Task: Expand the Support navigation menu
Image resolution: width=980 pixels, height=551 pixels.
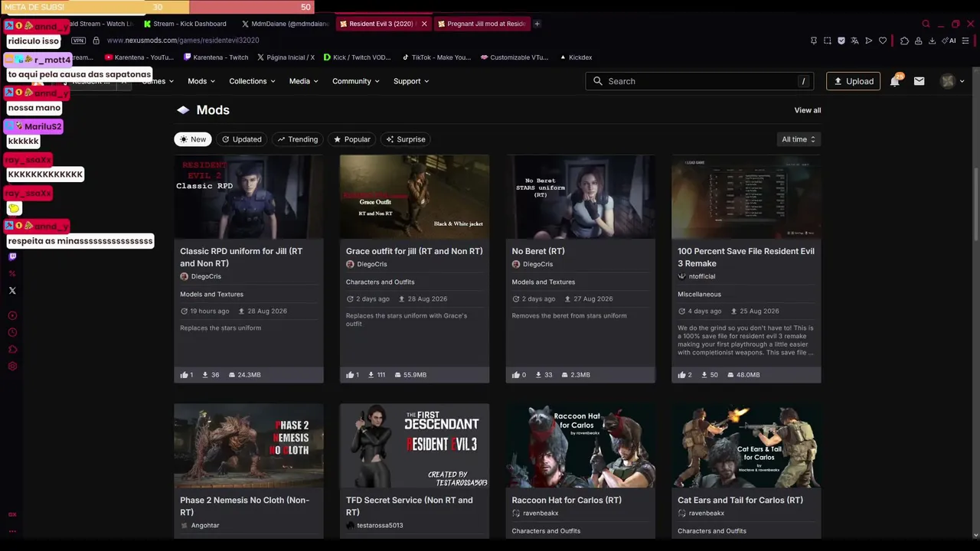Action: (411, 81)
